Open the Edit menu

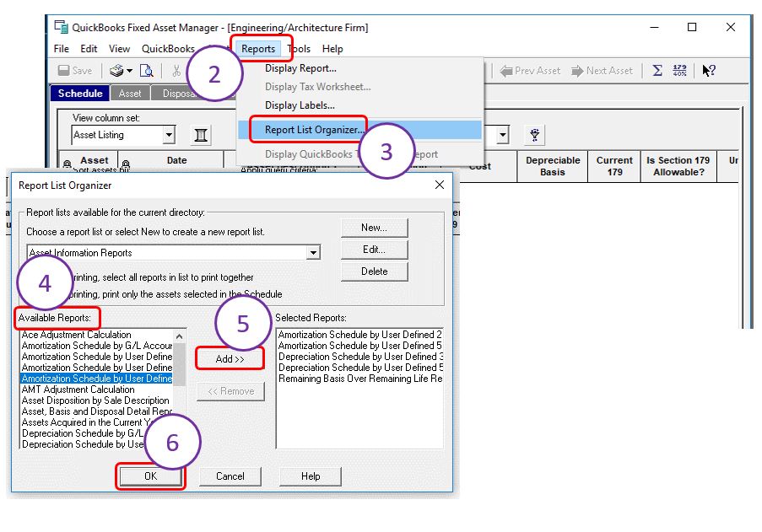pos(89,49)
